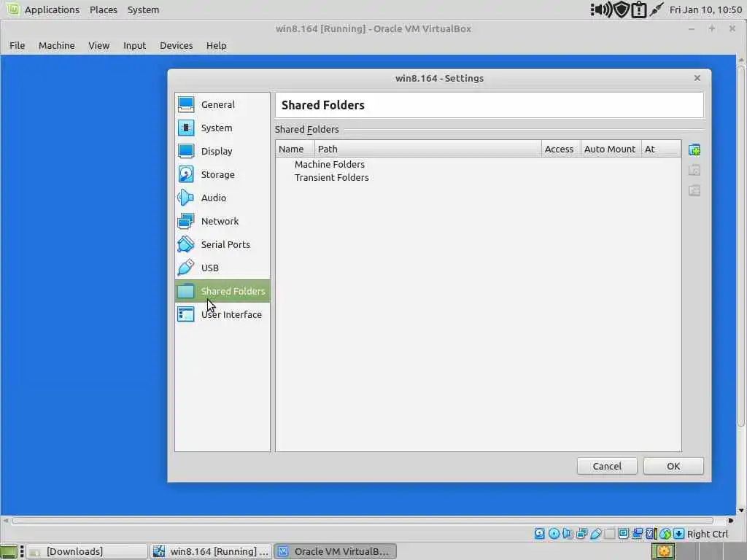This screenshot has height=560, width=747.
Task: Click optical disk status icon
Action: 554,534
